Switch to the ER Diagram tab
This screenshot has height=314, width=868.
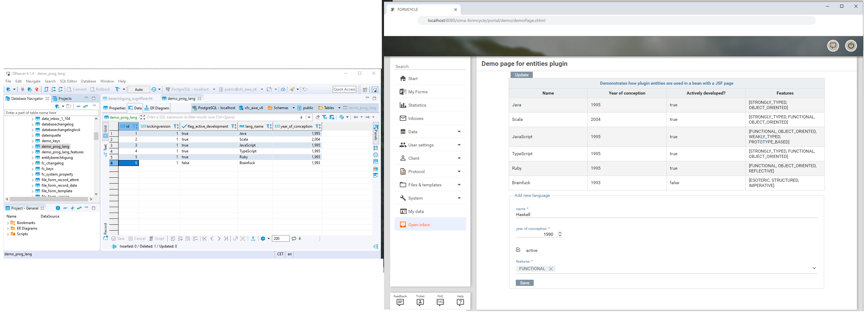click(x=157, y=108)
